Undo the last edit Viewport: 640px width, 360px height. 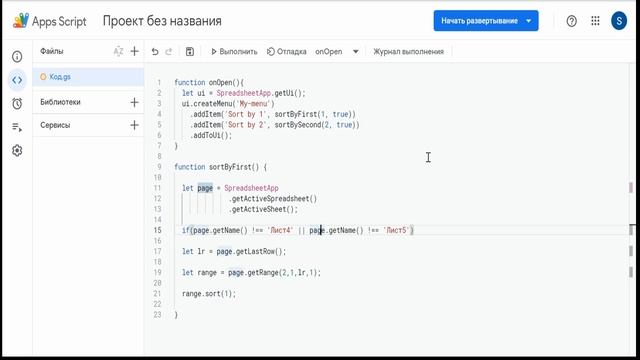155,51
